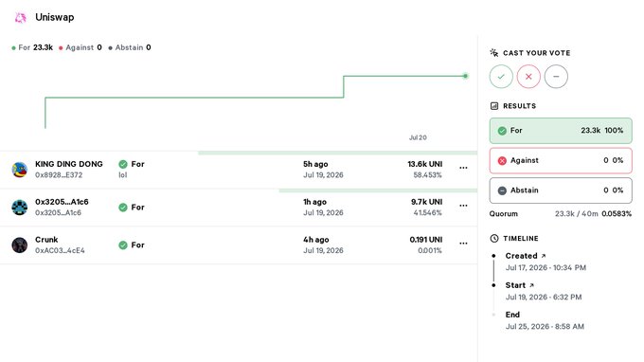
Task: Click For badge in 0x3205...A1c6 row
Action: pyautogui.click(x=132, y=208)
